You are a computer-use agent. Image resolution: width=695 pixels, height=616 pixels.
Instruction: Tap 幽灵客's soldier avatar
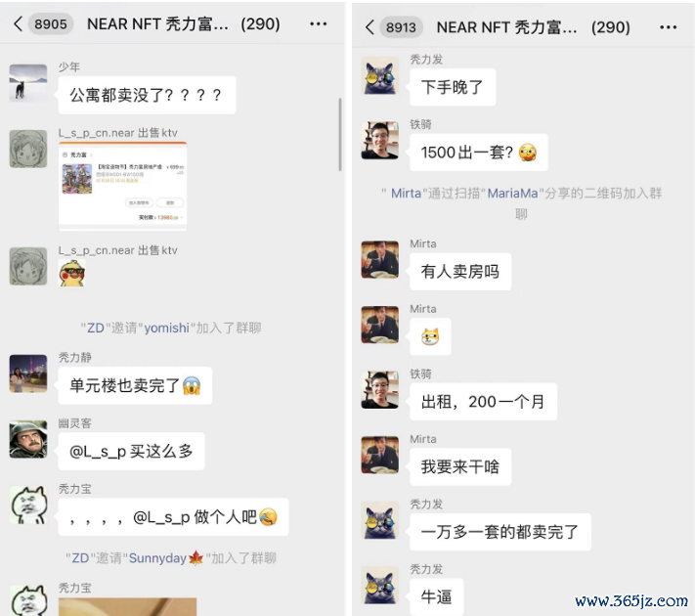pyautogui.click(x=28, y=439)
